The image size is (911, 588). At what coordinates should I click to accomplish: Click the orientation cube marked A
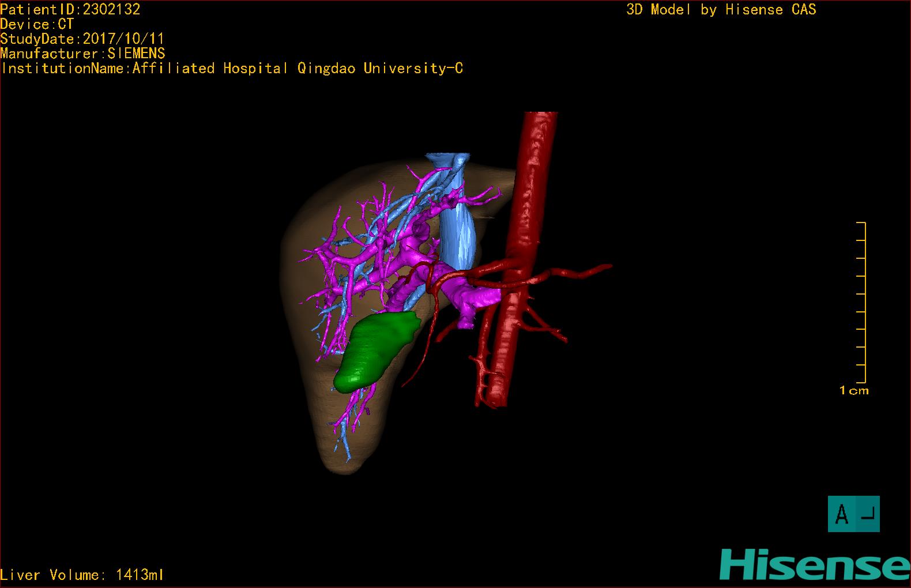point(853,514)
